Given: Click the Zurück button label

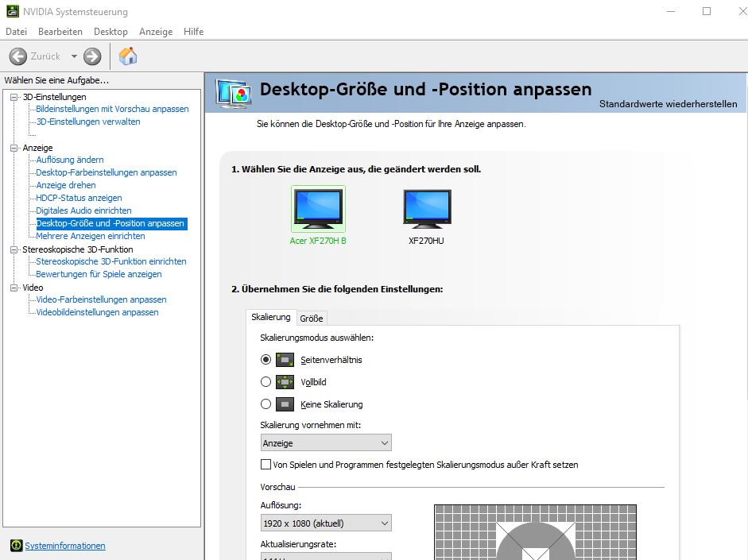Looking at the screenshot, I should click(45, 56).
